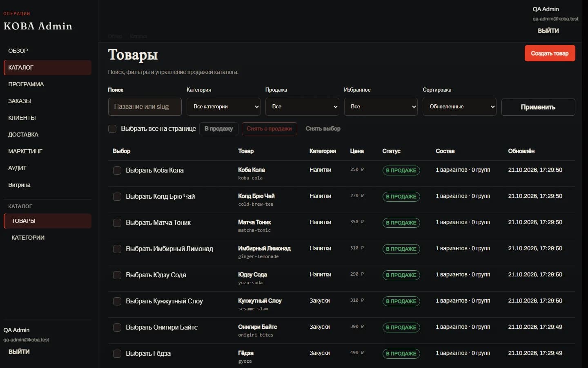Open the ЗАКАЗЫ sidebar item

tap(47, 101)
